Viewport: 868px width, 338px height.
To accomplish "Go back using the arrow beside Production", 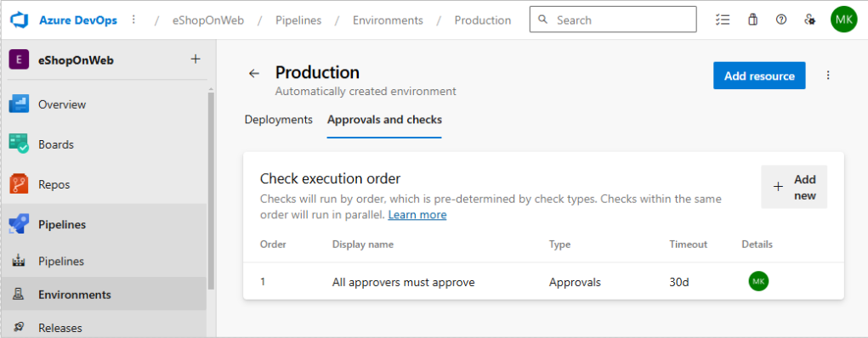I will click(253, 74).
